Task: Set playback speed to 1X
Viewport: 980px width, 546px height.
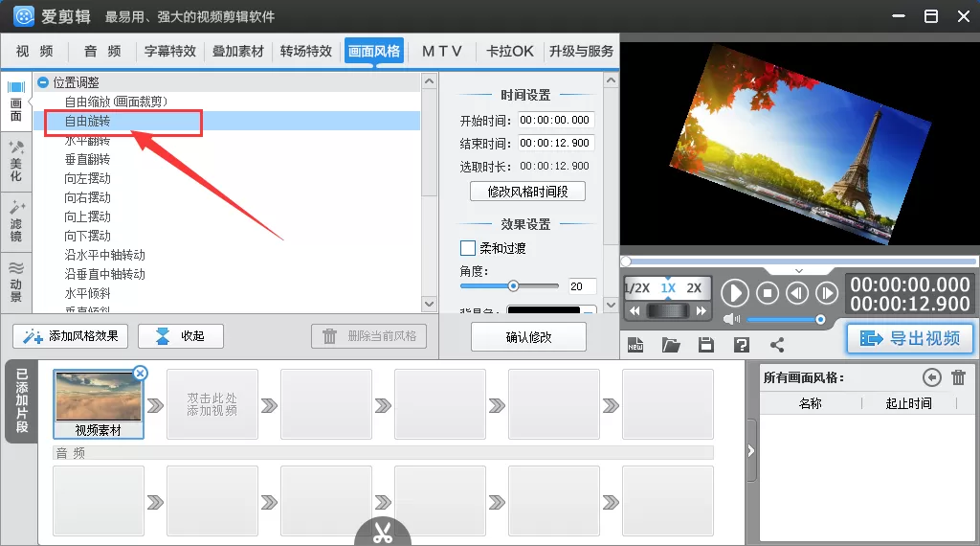Action: point(668,288)
